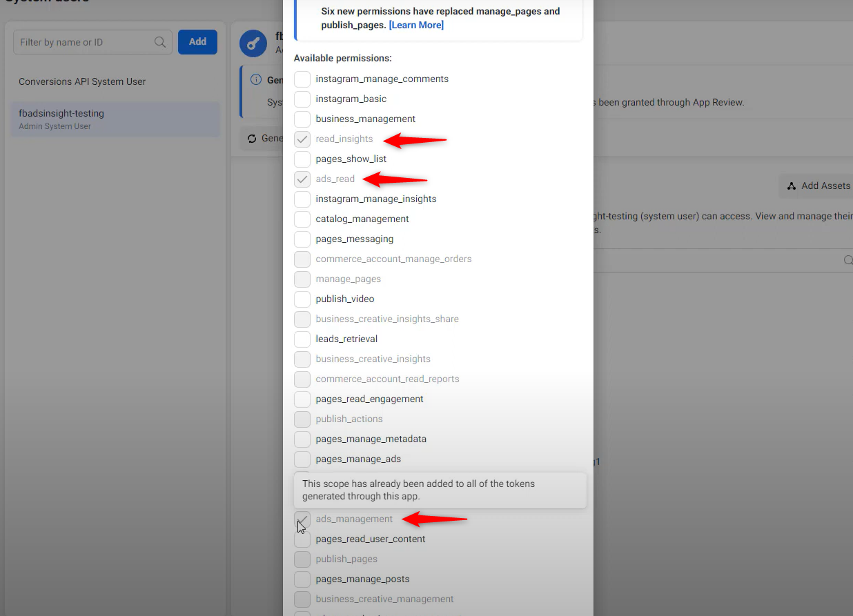Click the search magnifier icon in filter box

tap(160, 42)
